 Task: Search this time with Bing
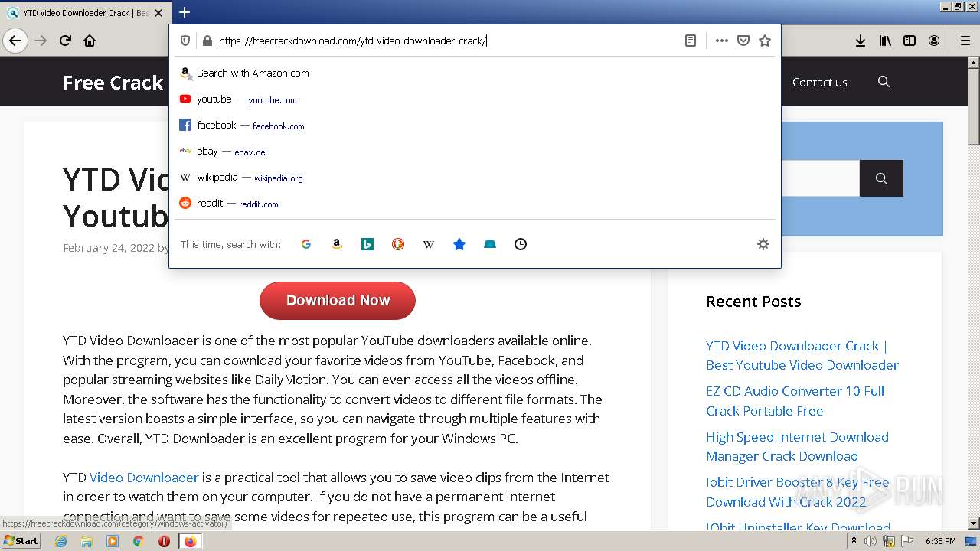(367, 244)
